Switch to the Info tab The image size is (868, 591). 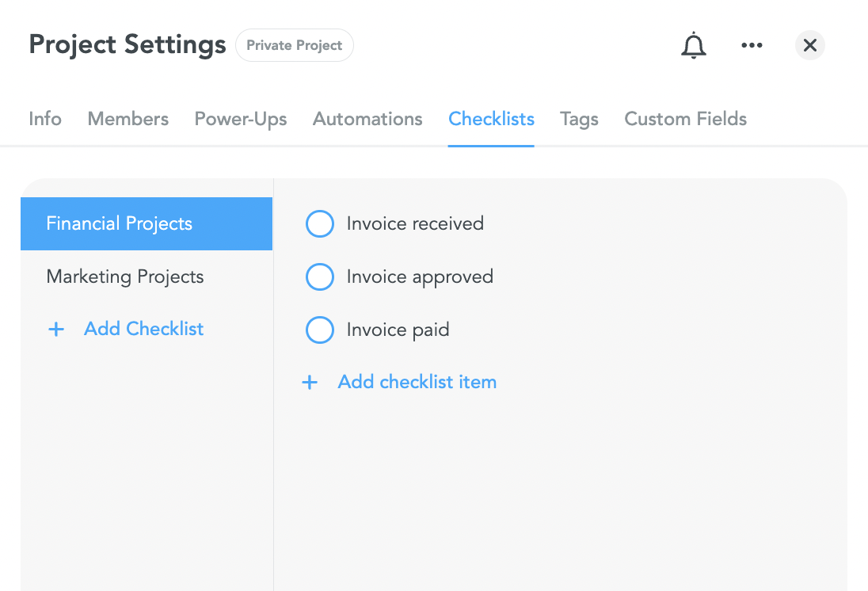coord(44,119)
